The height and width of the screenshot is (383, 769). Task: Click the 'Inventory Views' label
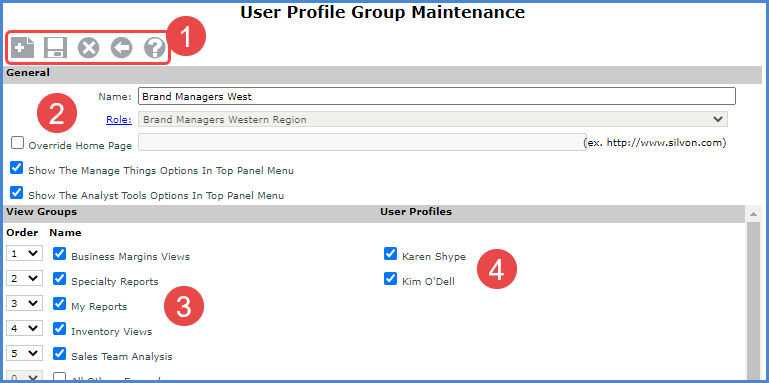click(111, 332)
